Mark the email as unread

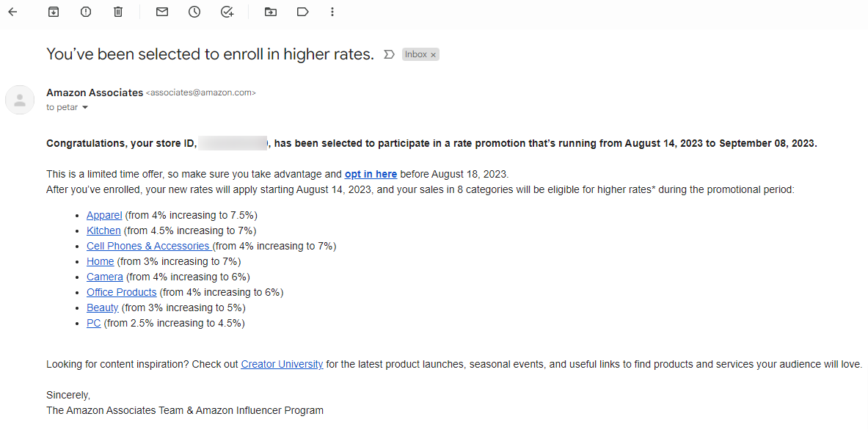(161, 12)
